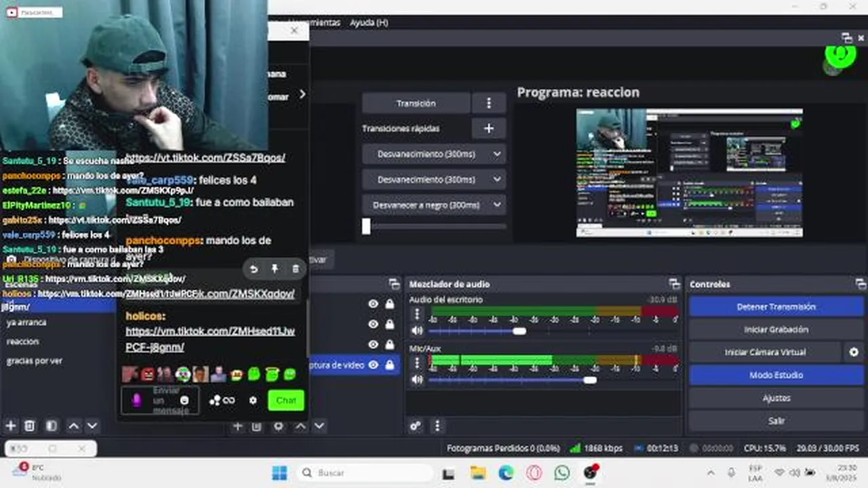Click Iniciar Grabación
The image size is (868, 488).
point(776,329)
